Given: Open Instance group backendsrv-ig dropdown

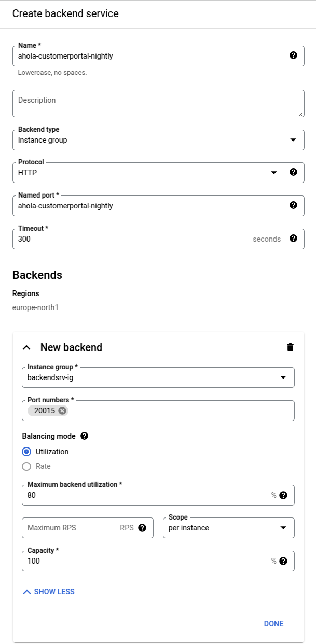Looking at the screenshot, I should pos(158,377).
